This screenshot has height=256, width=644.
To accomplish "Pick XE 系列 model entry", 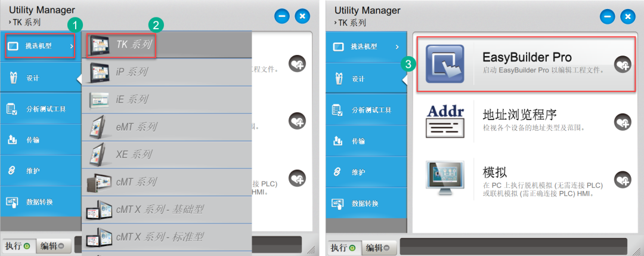I will click(x=167, y=155).
